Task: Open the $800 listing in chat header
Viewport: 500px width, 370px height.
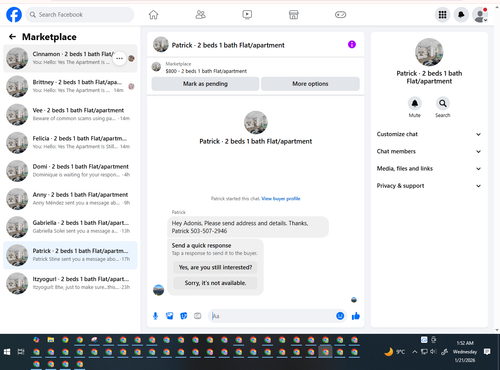Action: pyautogui.click(x=206, y=71)
